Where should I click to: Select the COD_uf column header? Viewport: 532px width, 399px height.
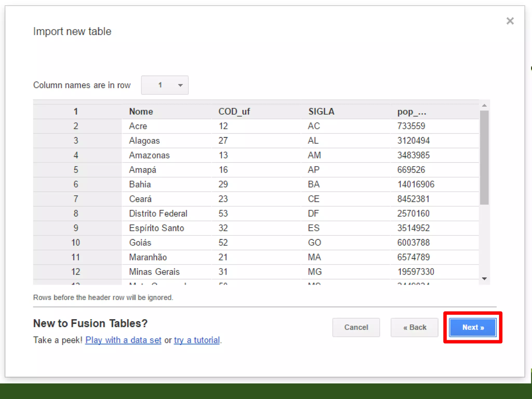click(234, 111)
